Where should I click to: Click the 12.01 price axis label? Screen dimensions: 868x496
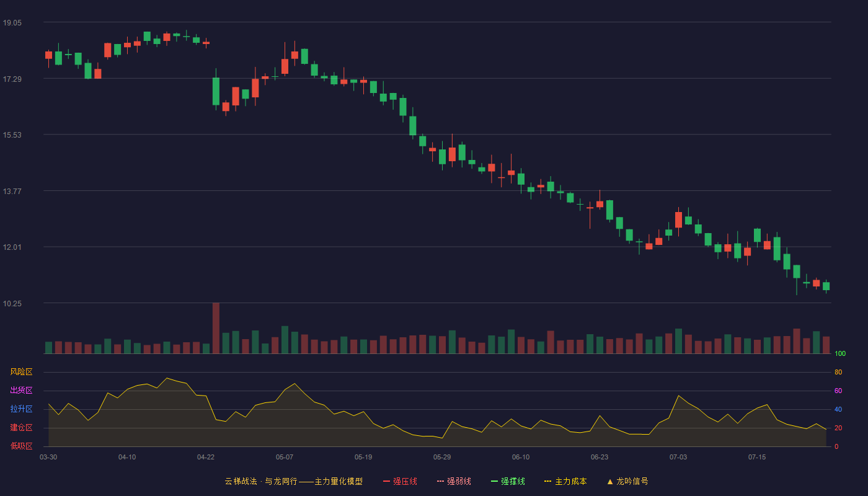(x=12, y=247)
